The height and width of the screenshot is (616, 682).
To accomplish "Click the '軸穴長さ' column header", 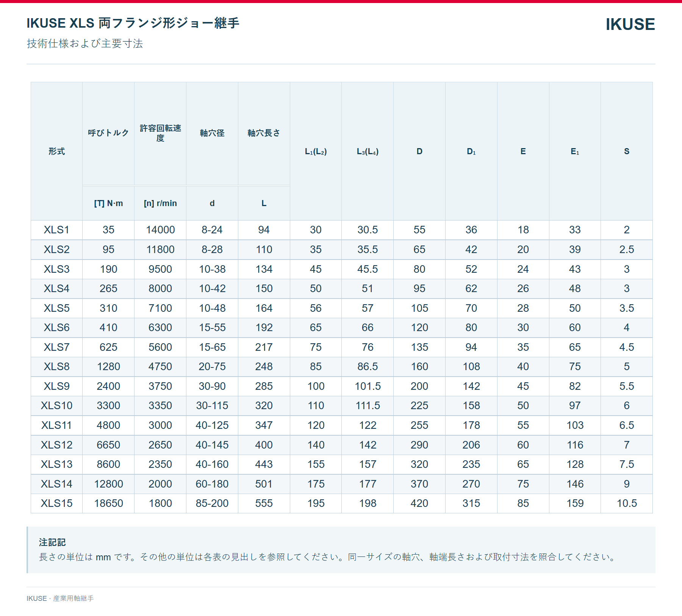I will tap(264, 133).
